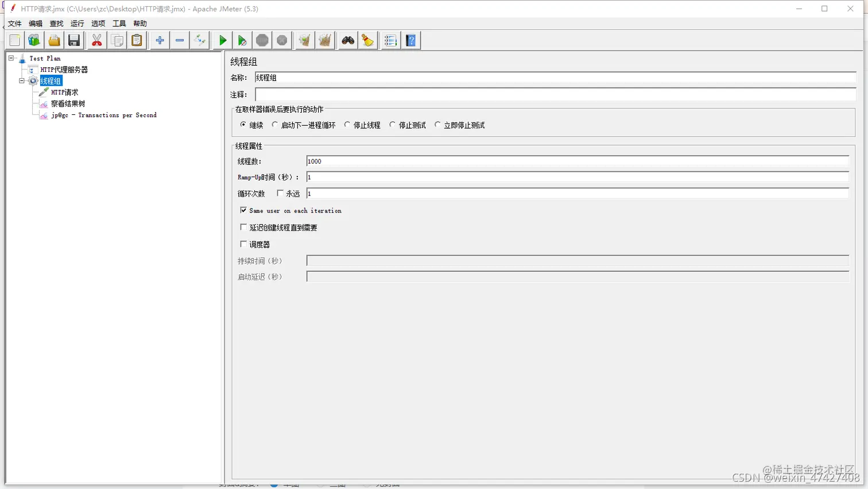This screenshot has height=489, width=868.
Task: Select the 继续 radio button
Action: pos(243,125)
